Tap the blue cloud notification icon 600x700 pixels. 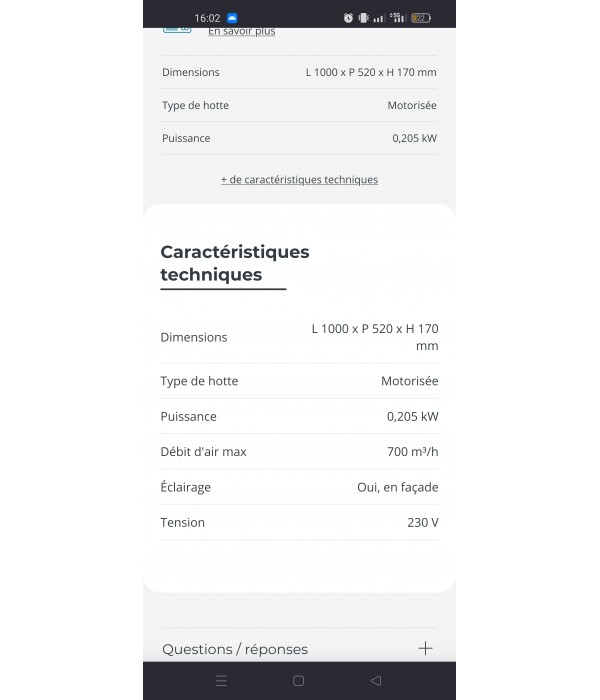point(232,18)
